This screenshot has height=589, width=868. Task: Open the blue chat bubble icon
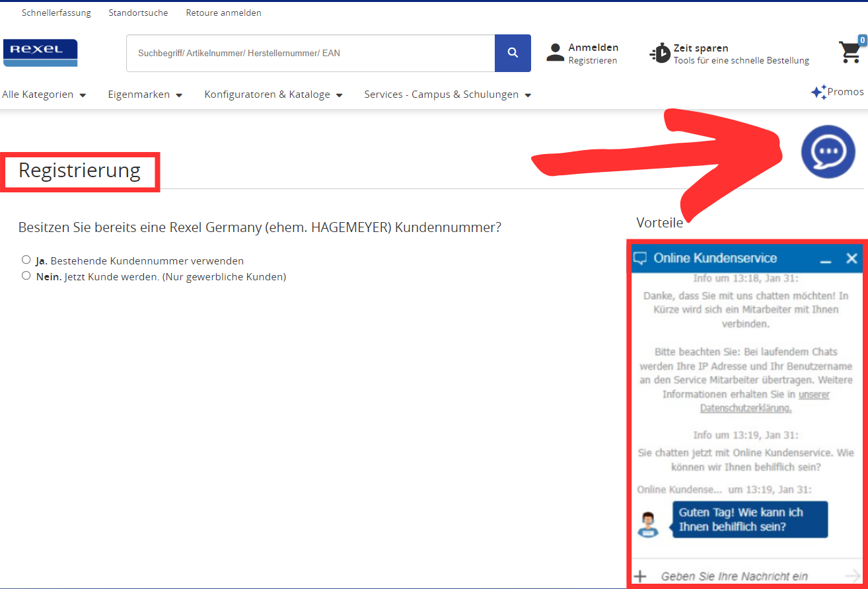tap(828, 151)
